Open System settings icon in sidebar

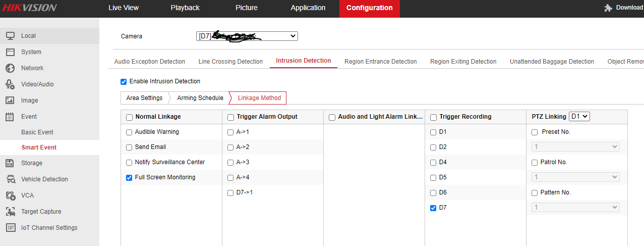tap(10, 52)
